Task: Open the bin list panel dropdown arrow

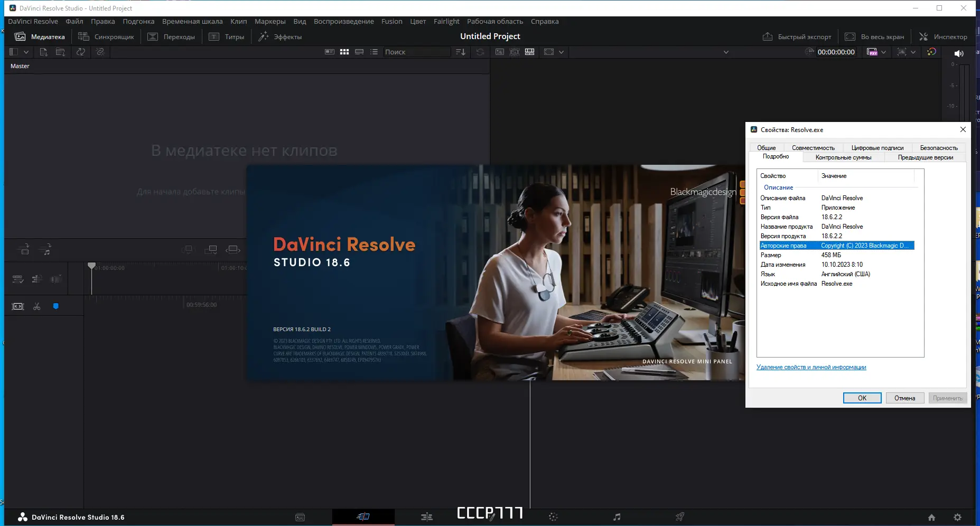Action: (x=26, y=52)
